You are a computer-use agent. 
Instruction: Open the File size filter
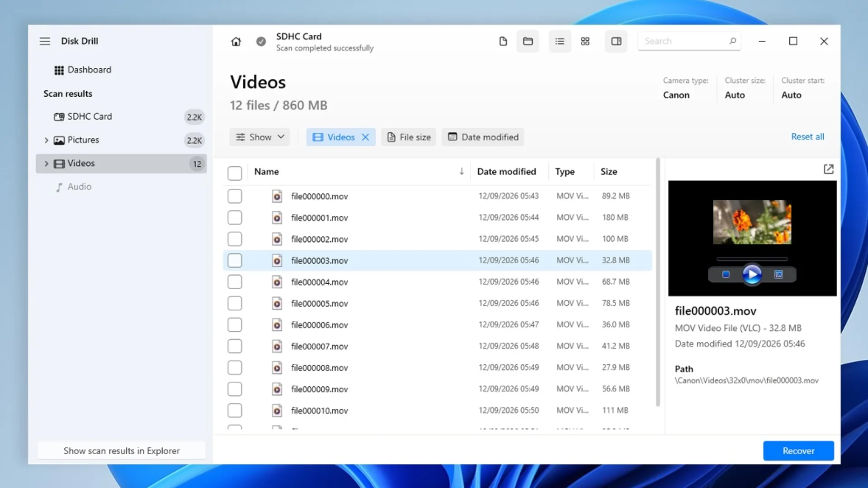pos(409,137)
